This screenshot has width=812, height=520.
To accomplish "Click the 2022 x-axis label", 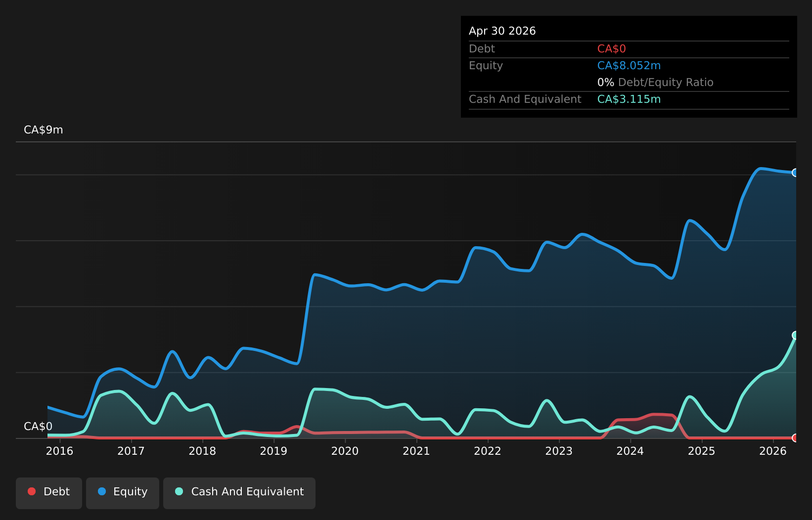I will (488, 451).
